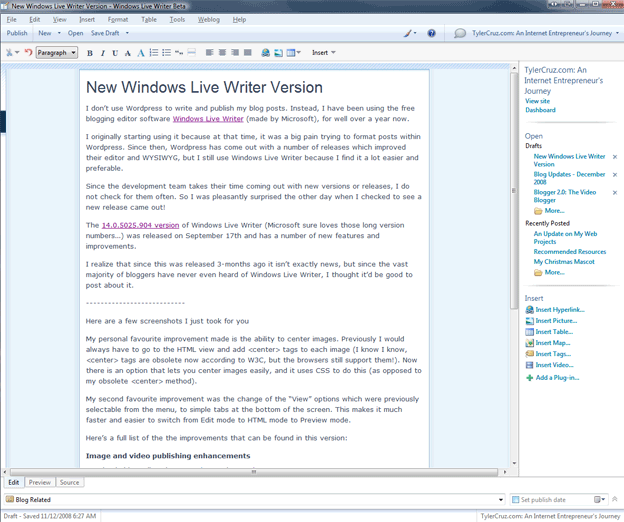624x522 pixels.
Task: Expand the New button dropdown arrow
Action: (59, 33)
